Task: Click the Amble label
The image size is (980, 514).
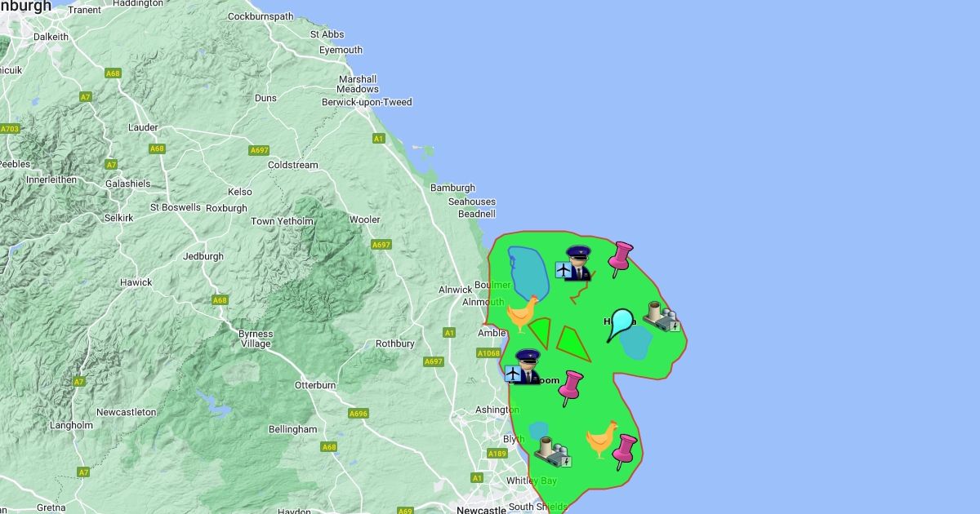Action: [492, 333]
